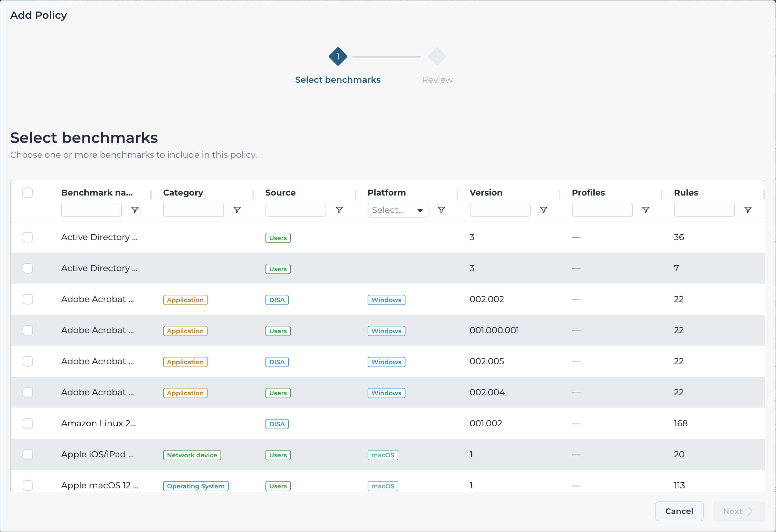The height and width of the screenshot is (532, 776).
Task: Focus the Version filter input field
Action: pos(500,210)
